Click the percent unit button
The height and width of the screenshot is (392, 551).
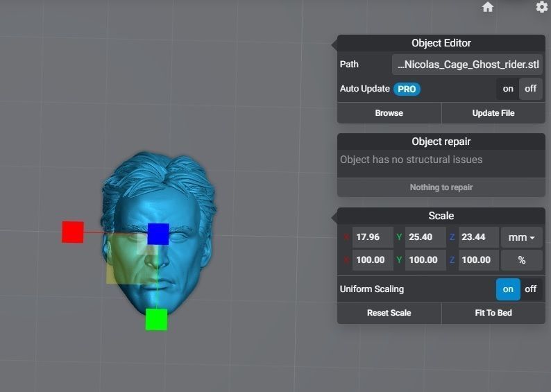tap(521, 260)
